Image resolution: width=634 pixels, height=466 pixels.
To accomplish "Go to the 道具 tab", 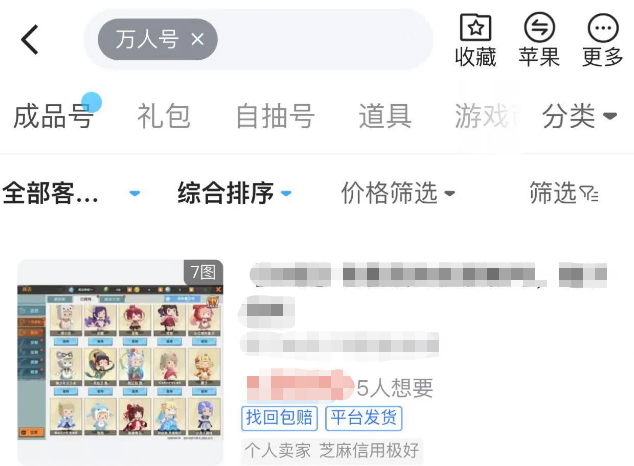I will click(x=385, y=116).
